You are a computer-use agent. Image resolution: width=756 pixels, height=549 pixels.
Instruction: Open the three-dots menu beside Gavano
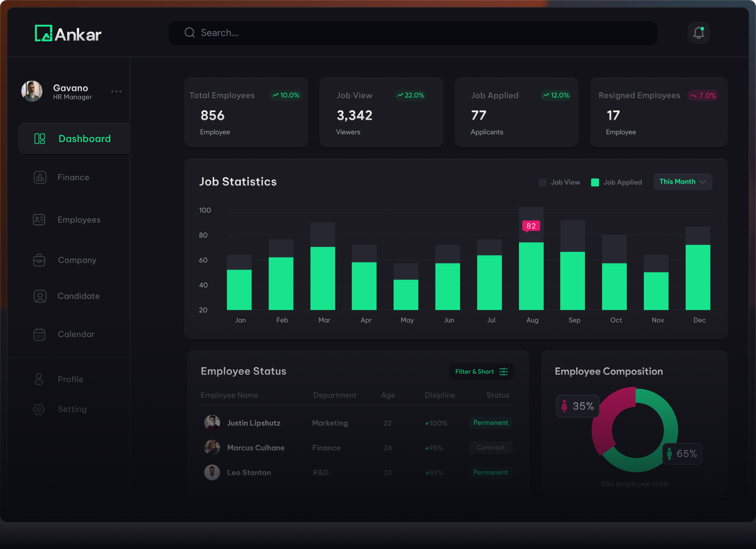pos(116,91)
